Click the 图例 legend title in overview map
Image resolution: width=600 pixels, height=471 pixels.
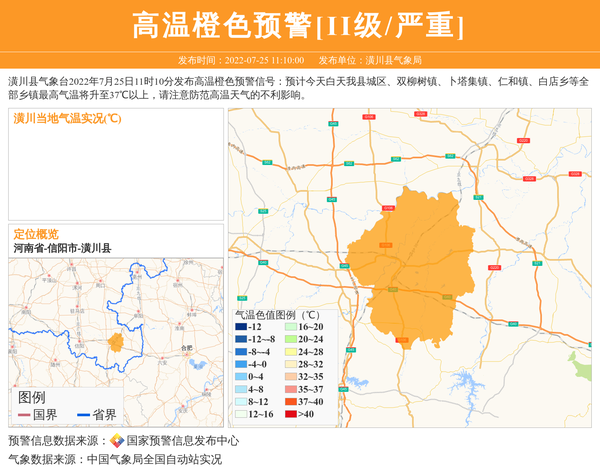point(32,397)
